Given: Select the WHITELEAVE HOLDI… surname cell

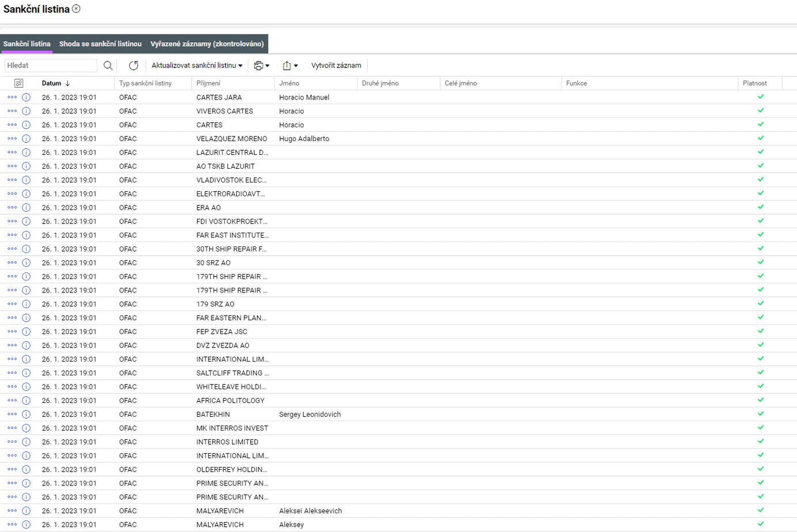Looking at the screenshot, I should tap(231, 387).
